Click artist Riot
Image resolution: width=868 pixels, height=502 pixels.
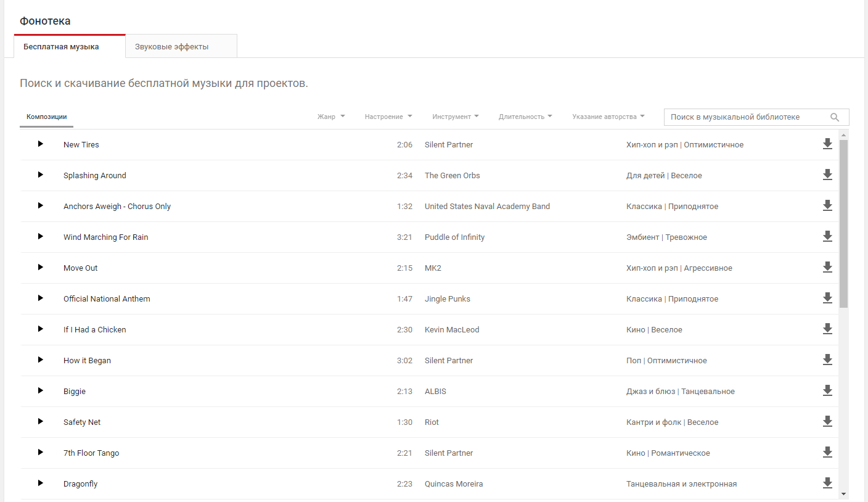coord(432,422)
